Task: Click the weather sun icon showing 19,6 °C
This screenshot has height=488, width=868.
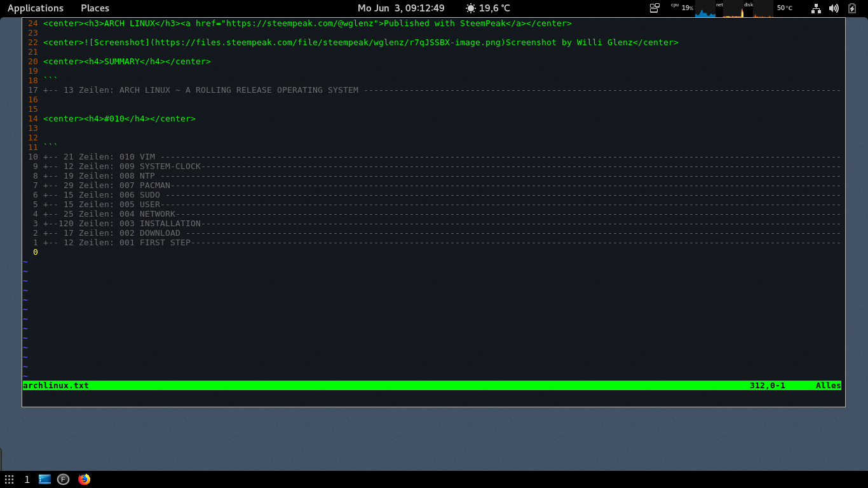Action: (471, 8)
